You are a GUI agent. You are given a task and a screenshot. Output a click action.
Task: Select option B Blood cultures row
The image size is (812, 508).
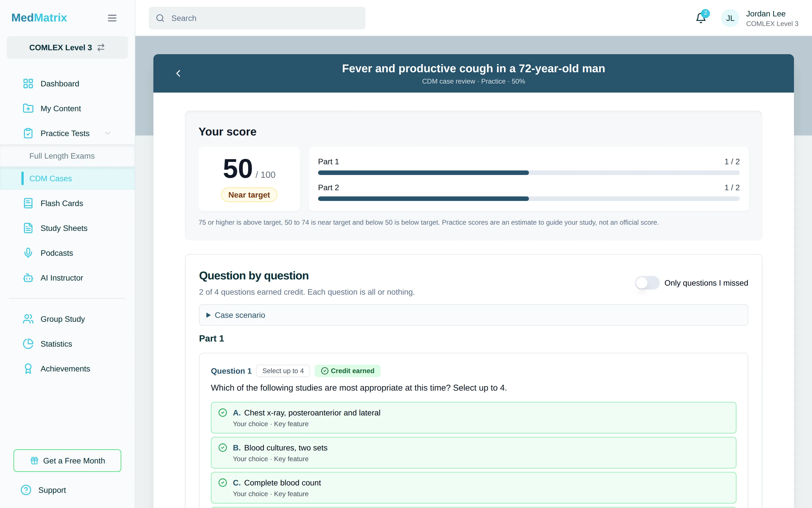pyautogui.click(x=473, y=453)
